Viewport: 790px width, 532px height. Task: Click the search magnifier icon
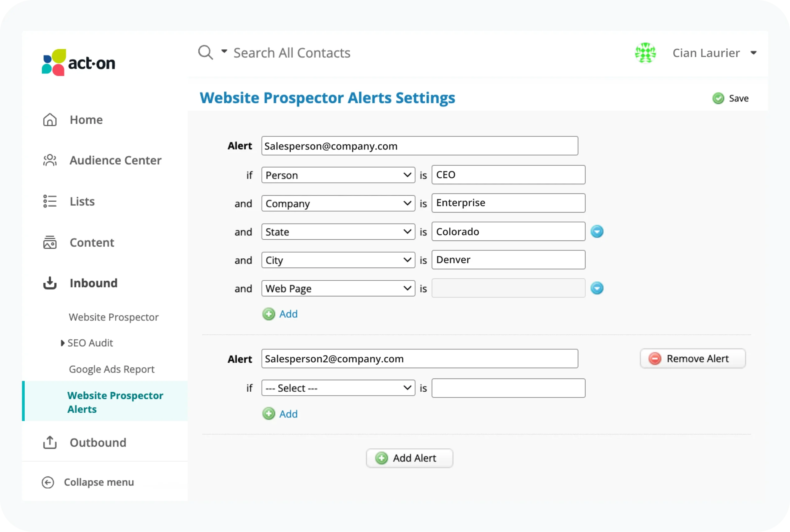(x=206, y=53)
